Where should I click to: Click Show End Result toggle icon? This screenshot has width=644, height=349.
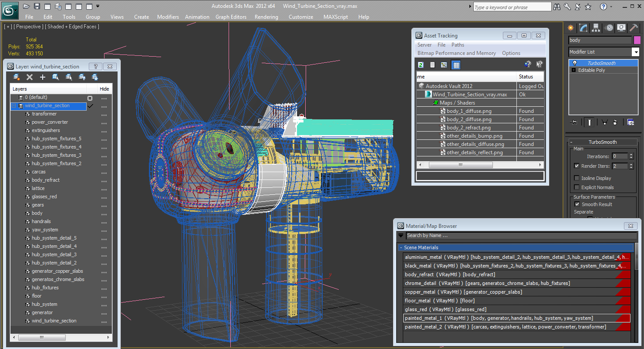click(x=590, y=122)
